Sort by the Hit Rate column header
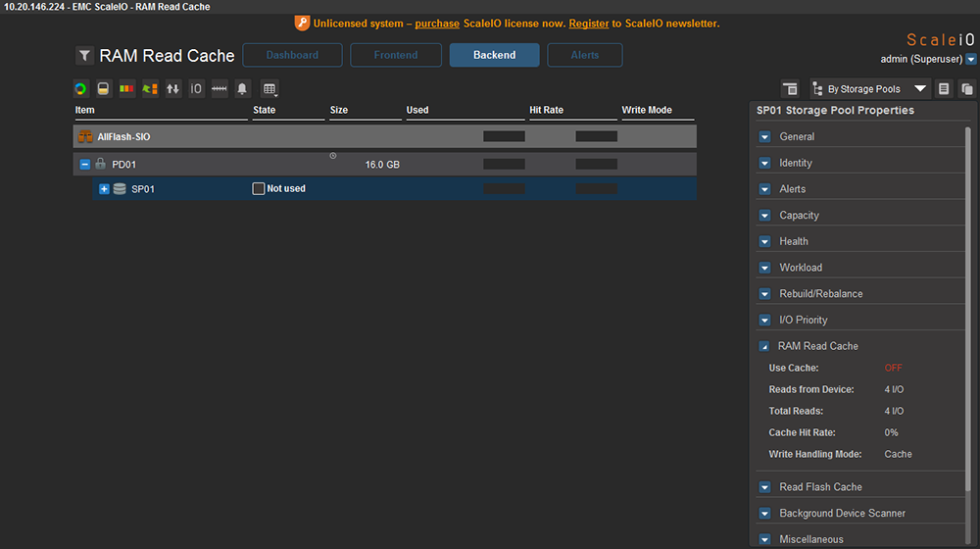This screenshot has height=549, width=980. 546,110
